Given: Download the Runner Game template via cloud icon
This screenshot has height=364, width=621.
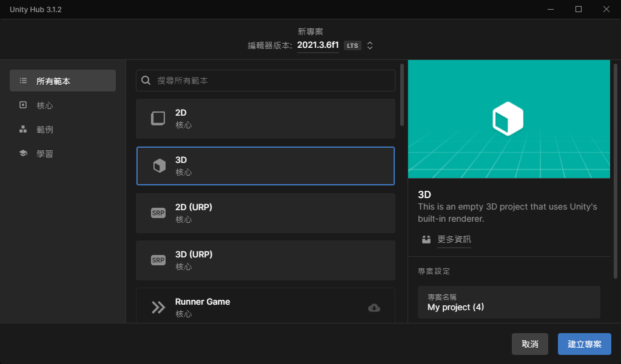Looking at the screenshot, I should pyautogui.click(x=374, y=308).
